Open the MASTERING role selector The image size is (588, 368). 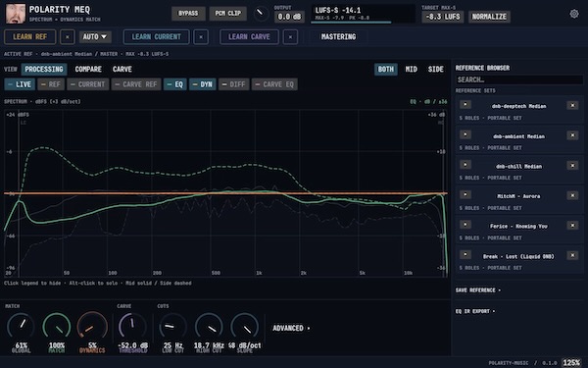click(338, 37)
